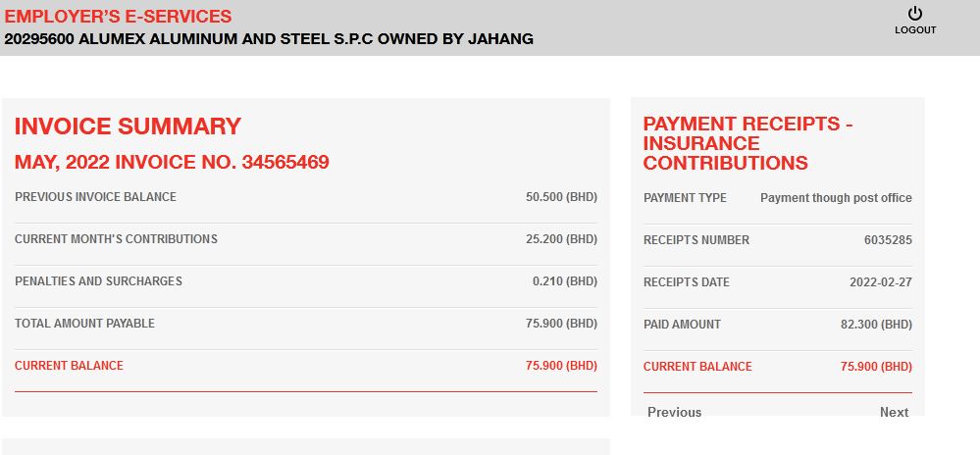Select the Current Month's Contributions label
Screen dimensions: 980x455
click(x=116, y=239)
